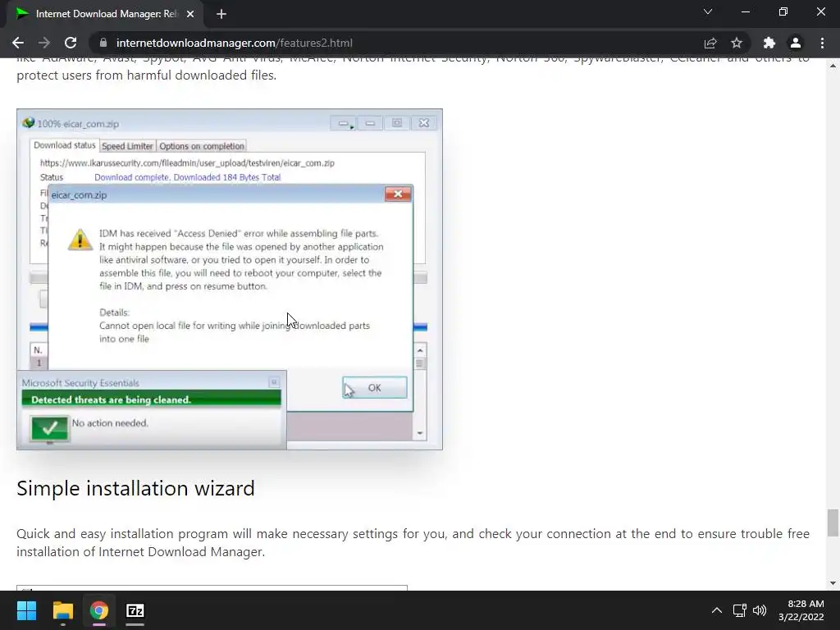Open network status tray icon
Viewport: 840px width, 630px height.
coord(740,610)
